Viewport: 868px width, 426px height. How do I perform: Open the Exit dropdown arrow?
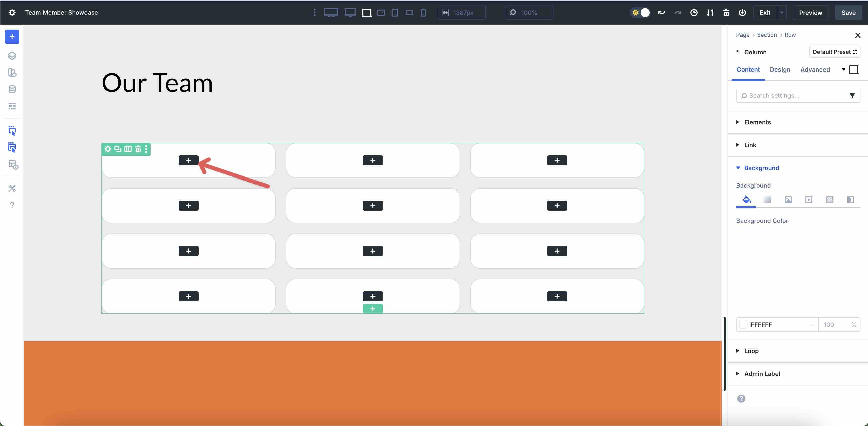[782, 13]
